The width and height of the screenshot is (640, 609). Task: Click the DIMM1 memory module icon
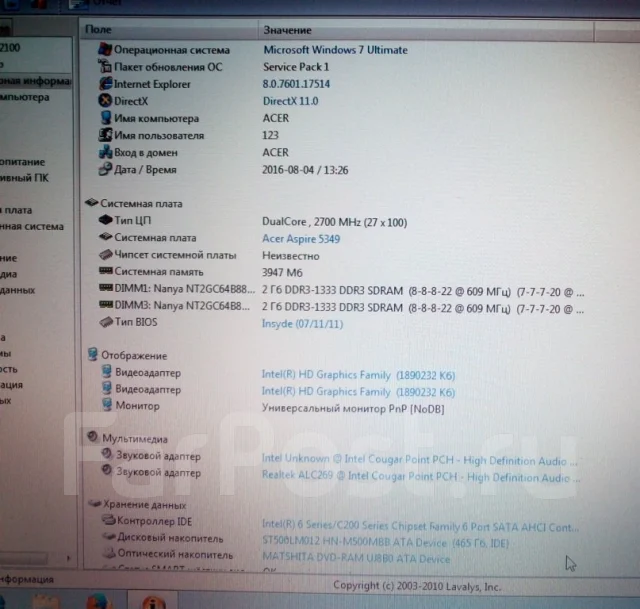pyautogui.click(x=106, y=288)
